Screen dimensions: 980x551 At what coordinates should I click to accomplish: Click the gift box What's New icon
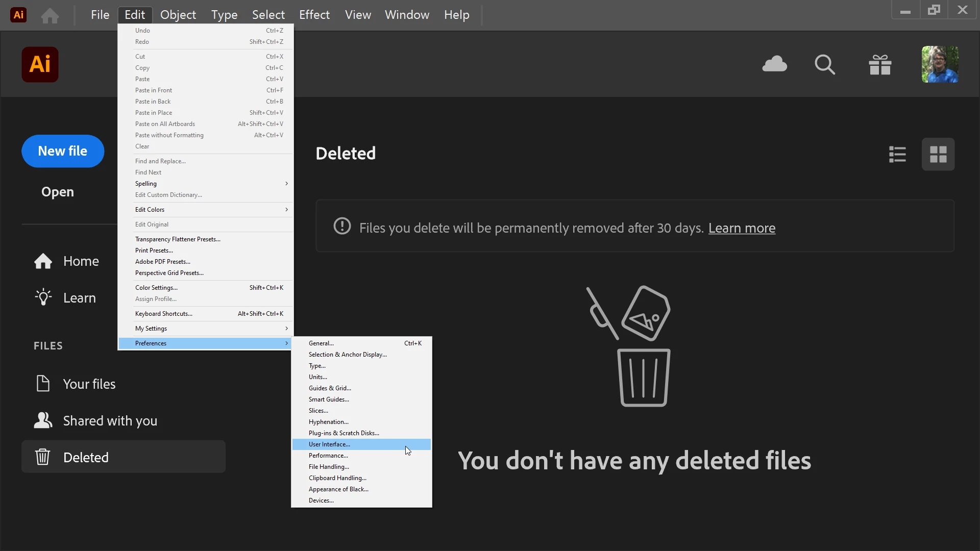pyautogui.click(x=880, y=65)
